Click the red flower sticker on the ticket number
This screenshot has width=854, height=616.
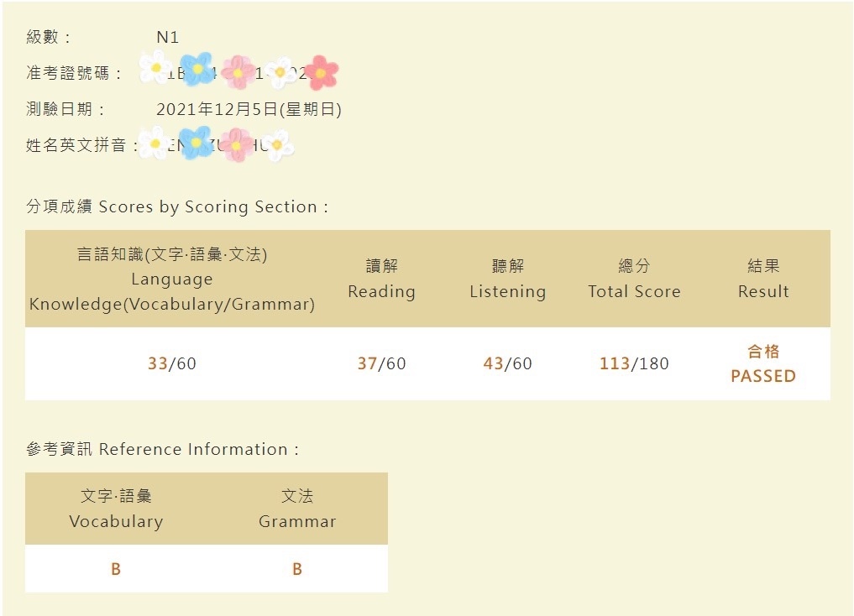[322, 72]
